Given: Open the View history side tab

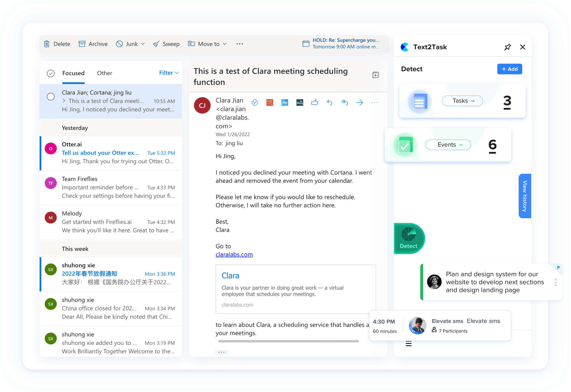Looking at the screenshot, I should pos(525,196).
